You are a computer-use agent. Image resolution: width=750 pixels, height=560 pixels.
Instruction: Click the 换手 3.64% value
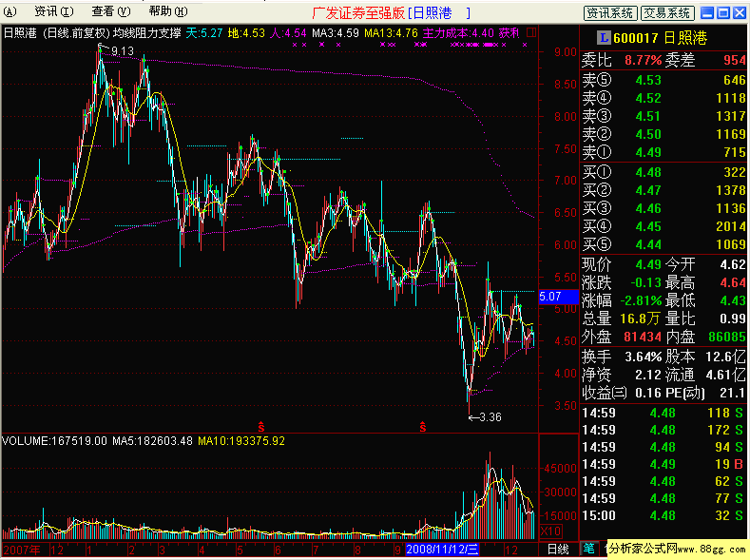click(x=644, y=357)
